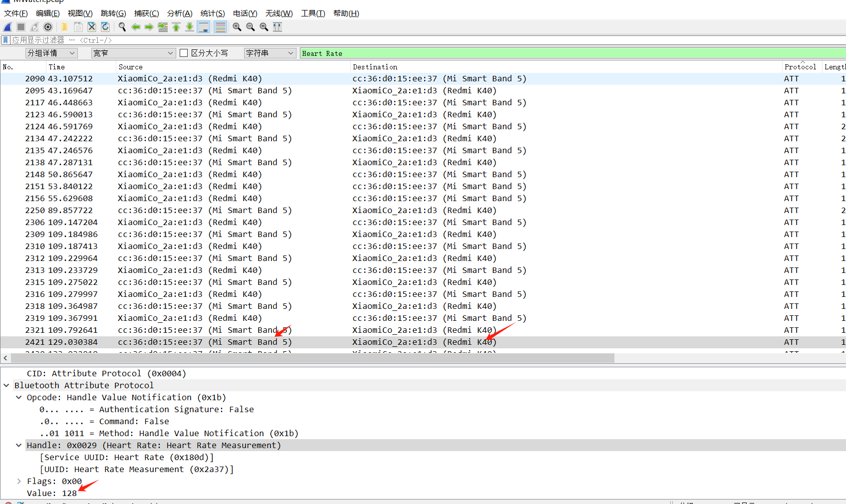
Task: Click the display filter input field
Action: click(428, 40)
